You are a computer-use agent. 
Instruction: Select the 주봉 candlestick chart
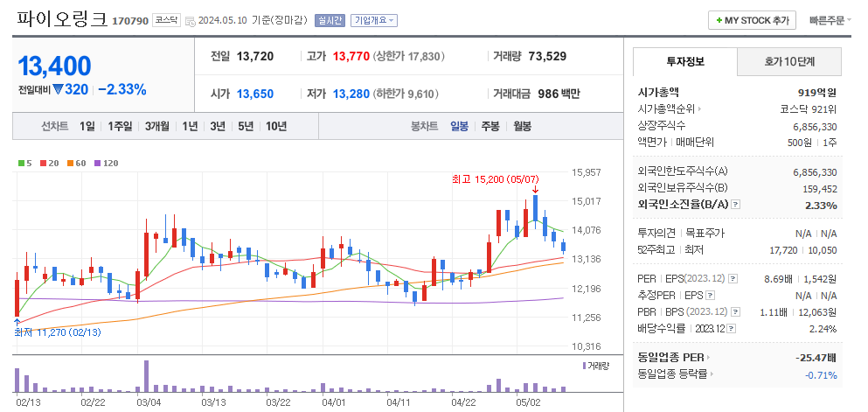(x=490, y=126)
